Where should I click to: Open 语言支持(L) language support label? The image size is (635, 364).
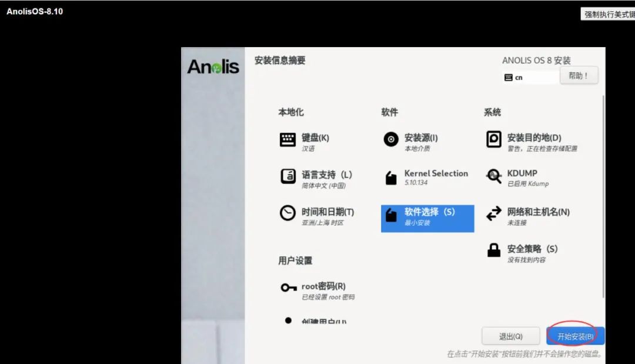point(327,175)
